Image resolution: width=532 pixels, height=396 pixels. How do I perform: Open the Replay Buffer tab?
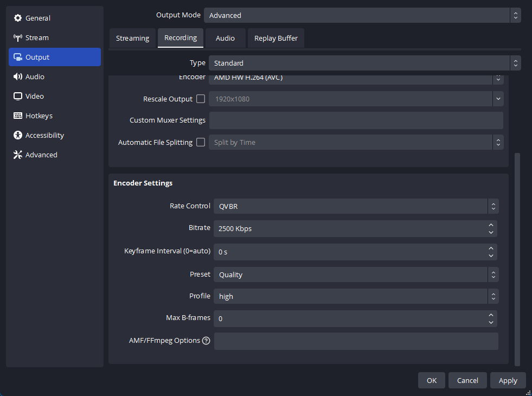point(275,38)
